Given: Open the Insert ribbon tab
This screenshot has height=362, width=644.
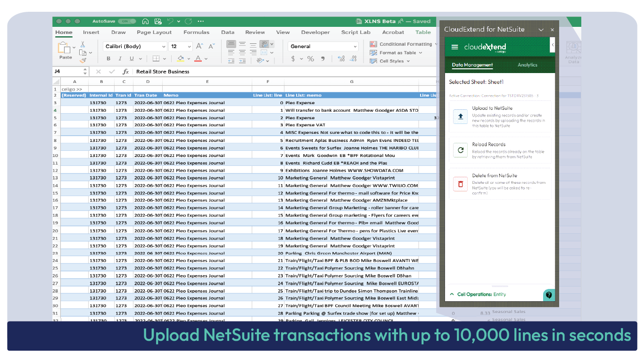Looking at the screenshot, I should pos(91,33).
